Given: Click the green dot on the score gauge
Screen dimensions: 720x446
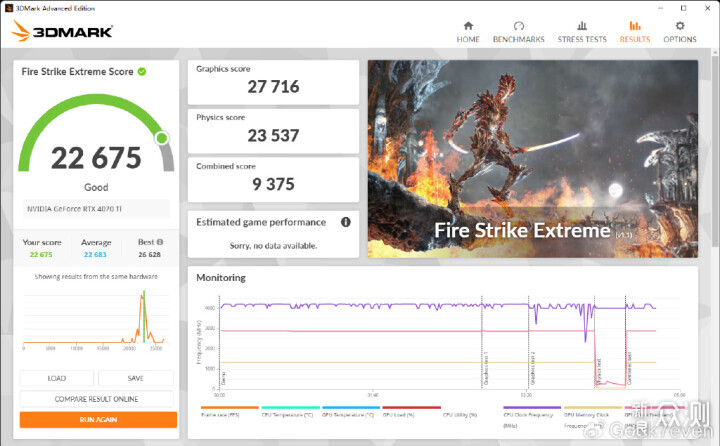Looking at the screenshot, I should click(162, 138).
